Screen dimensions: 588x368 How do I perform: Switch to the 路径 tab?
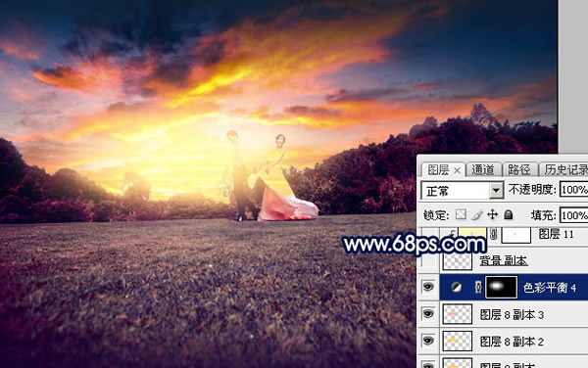[519, 170]
